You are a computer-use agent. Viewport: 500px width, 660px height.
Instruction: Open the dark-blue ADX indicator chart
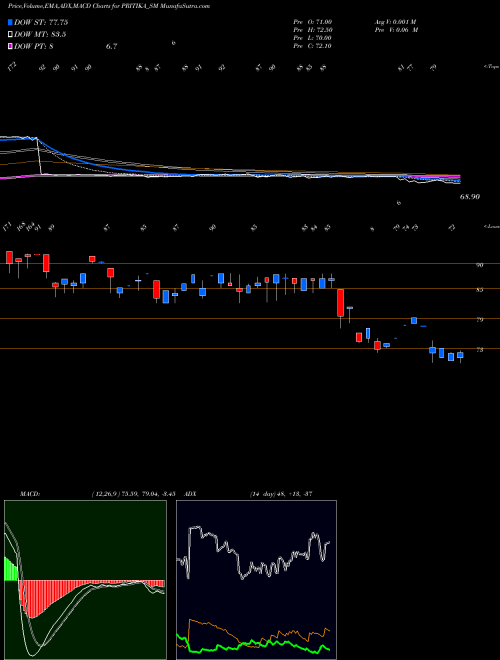[x=256, y=580]
